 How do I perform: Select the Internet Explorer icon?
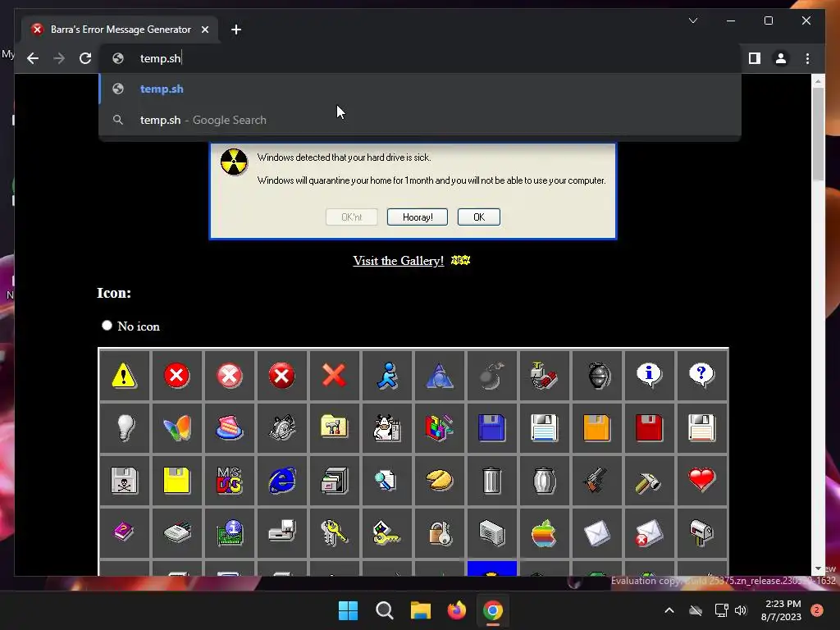click(281, 480)
